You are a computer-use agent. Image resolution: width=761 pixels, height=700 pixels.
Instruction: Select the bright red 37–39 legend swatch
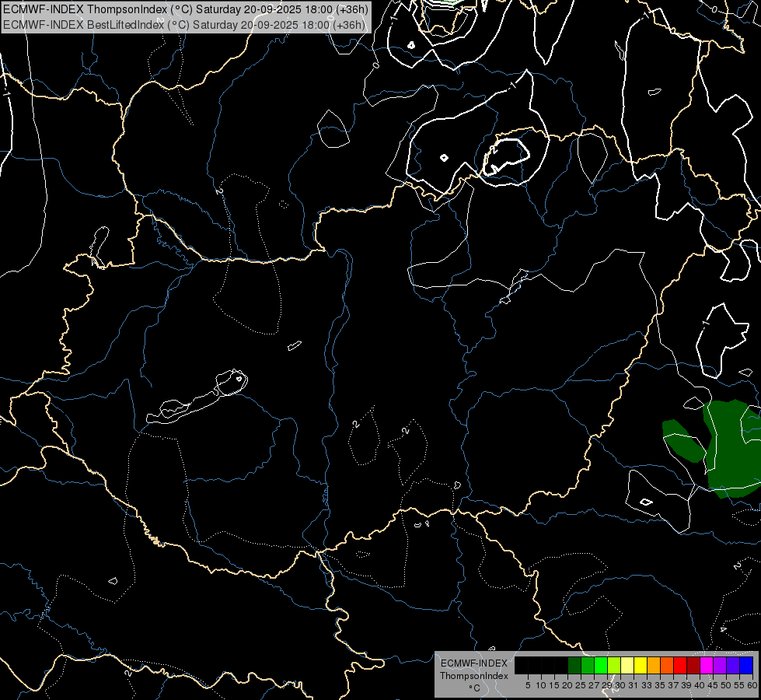pos(680,665)
